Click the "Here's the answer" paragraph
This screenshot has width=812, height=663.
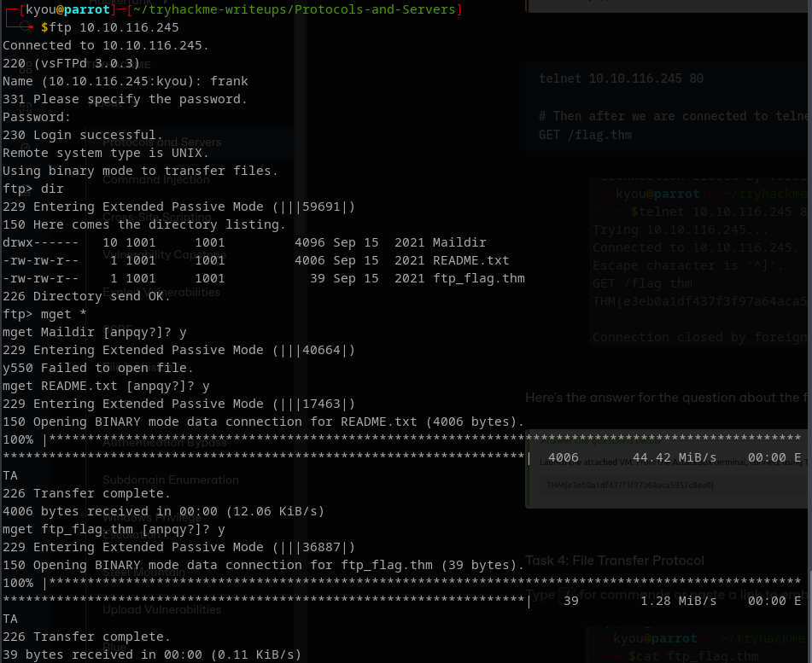(x=666, y=398)
